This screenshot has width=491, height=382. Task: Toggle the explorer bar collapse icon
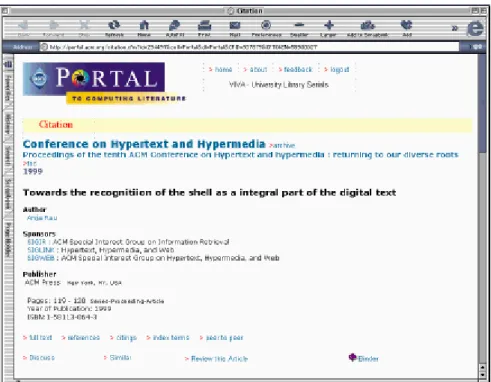click(8, 64)
